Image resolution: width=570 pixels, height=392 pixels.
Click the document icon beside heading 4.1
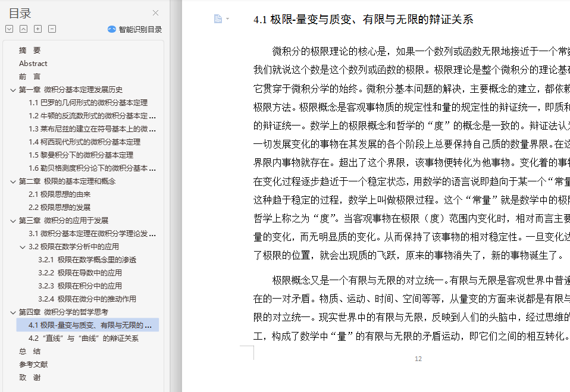[218, 18]
